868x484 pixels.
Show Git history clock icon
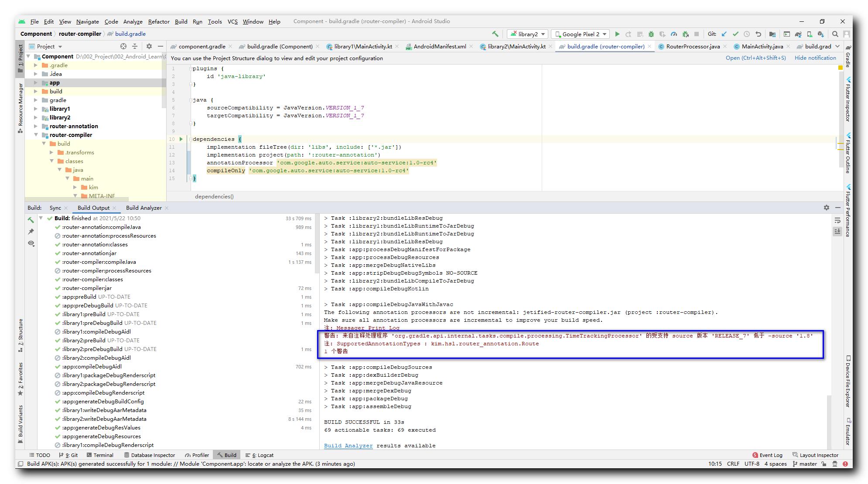tap(747, 34)
